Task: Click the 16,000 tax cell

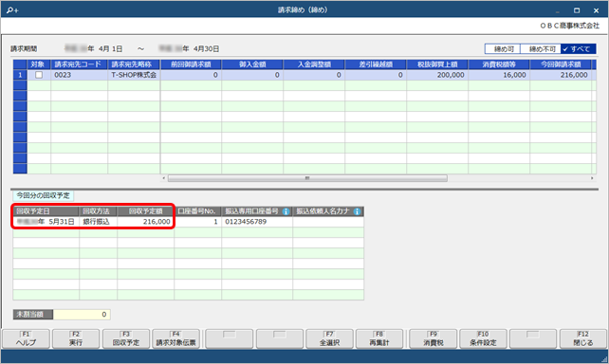Action: [499, 75]
